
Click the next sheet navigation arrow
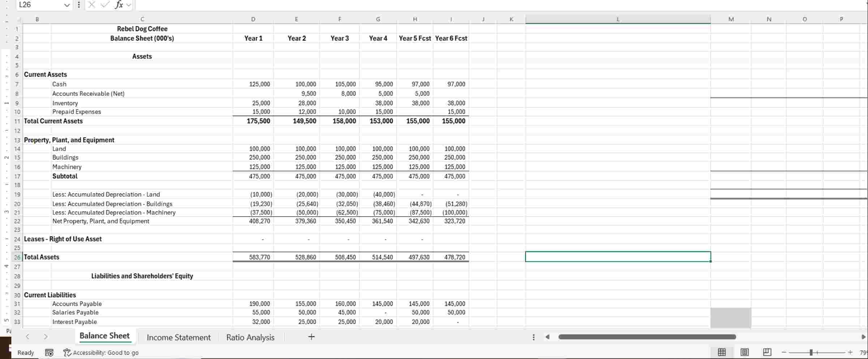click(x=46, y=337)
